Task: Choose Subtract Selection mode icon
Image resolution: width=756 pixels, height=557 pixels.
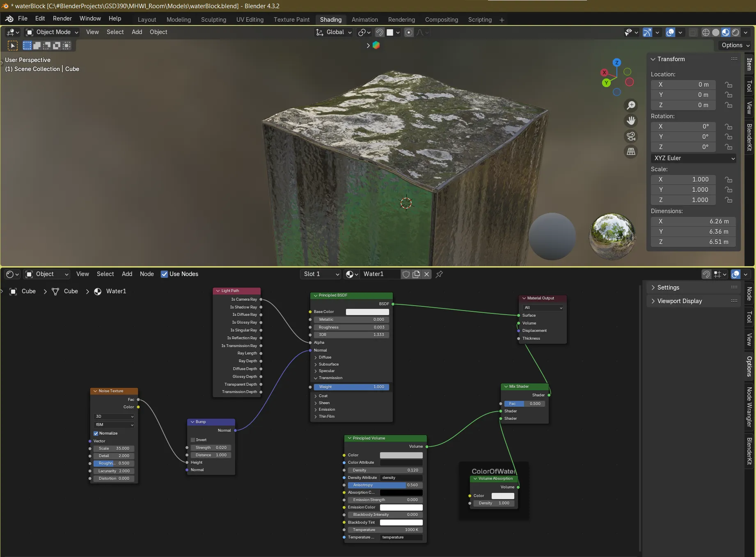Action: pos(47,46)
